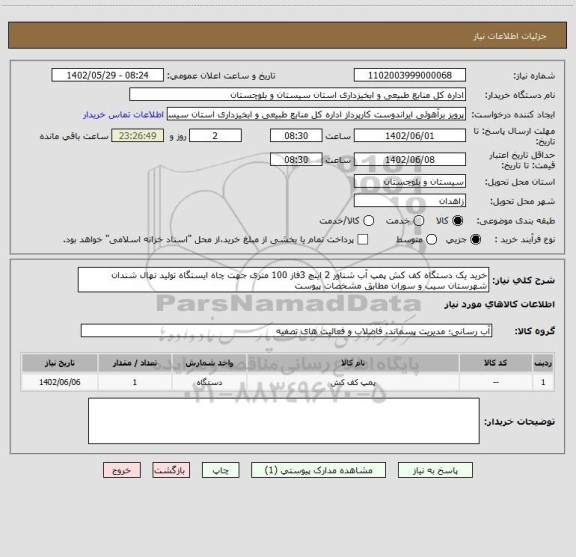This screenshot has width=576, height=557.
Task: Click the buyer organization name field
Action: click(x=298, y=95)
